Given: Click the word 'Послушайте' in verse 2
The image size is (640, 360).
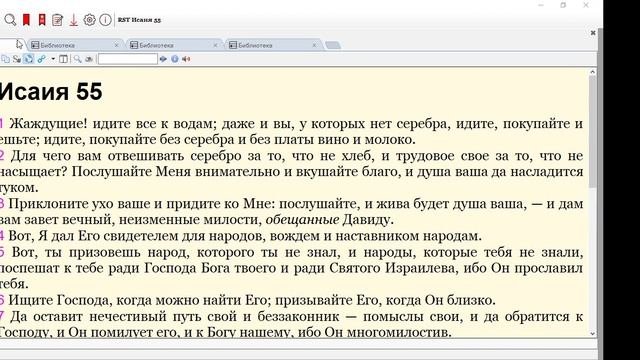Looking at the screenshot, I should pyautogui.click(x=112, y=172).
